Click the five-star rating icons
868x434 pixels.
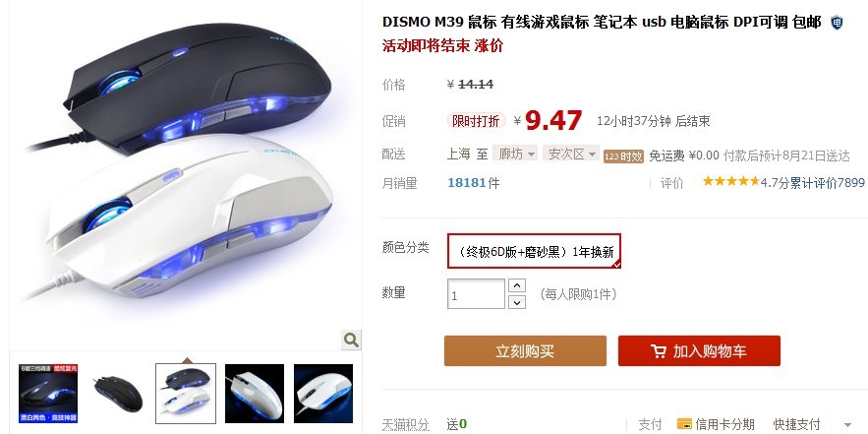click(730, 181)
